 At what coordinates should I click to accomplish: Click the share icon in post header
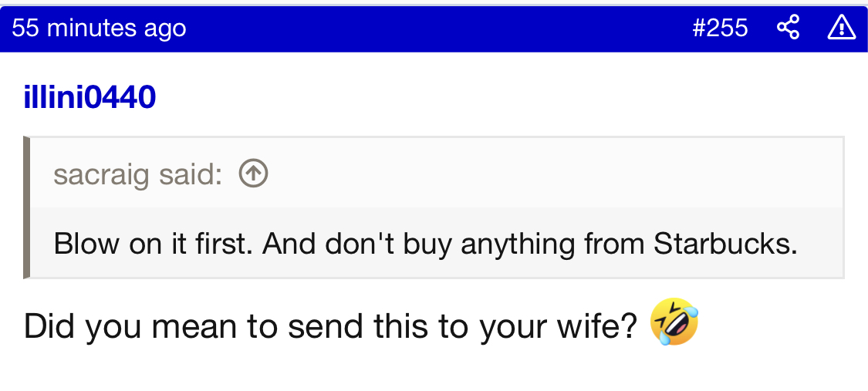pos(788,29)
